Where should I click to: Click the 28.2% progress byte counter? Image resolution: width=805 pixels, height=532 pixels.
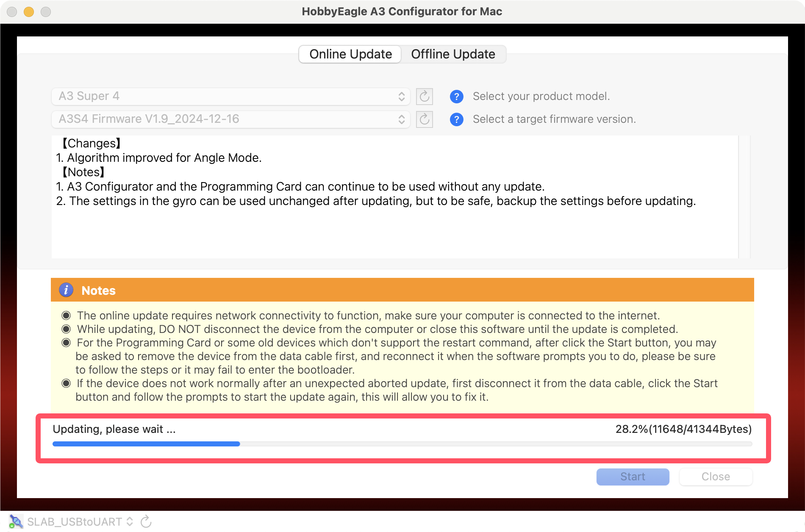pos(683,429)
